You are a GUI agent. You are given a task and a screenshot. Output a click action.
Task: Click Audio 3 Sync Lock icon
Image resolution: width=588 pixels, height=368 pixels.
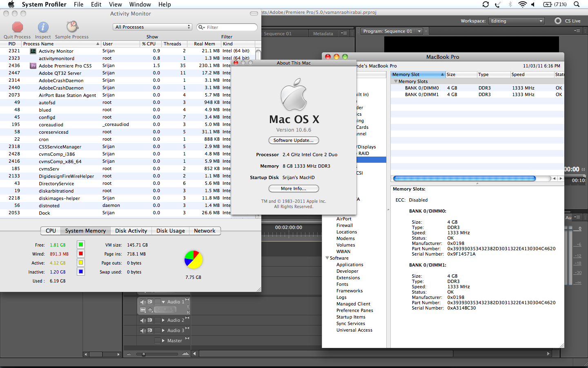click(x=150, y=330)
